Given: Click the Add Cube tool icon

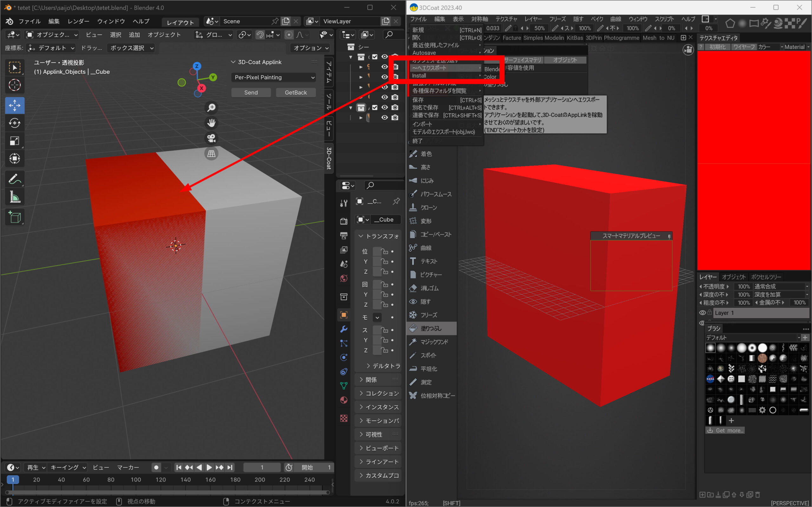Looking at the screenshot, I should 14,217.
